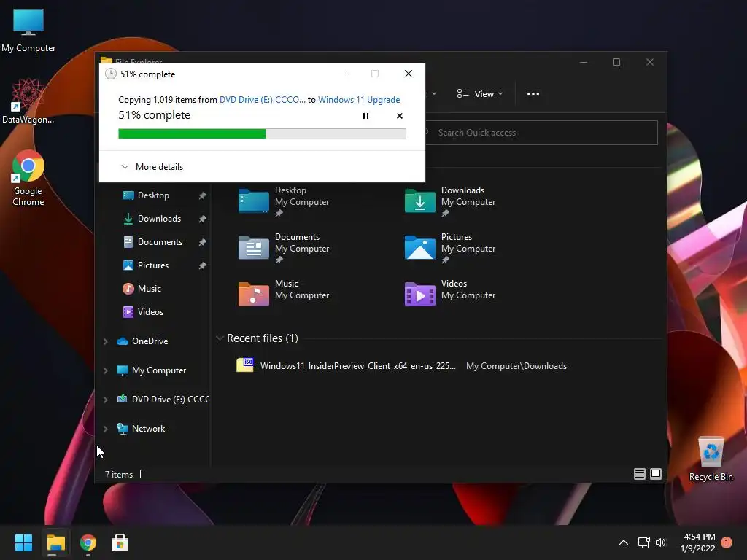
Task: Expand the My Computer tree node
Action: pyautogui.click(x=105, y=370)
